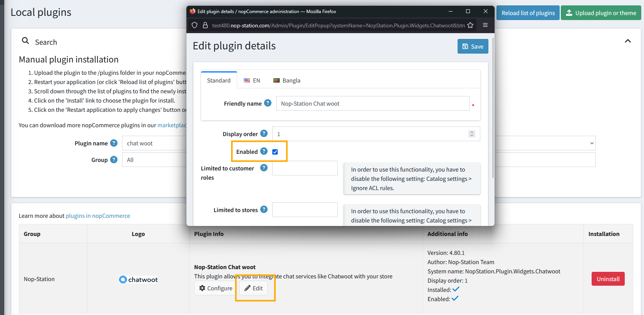
Task: Click 'Version: 4.80.1' text
Action: [x=446, y=253]
